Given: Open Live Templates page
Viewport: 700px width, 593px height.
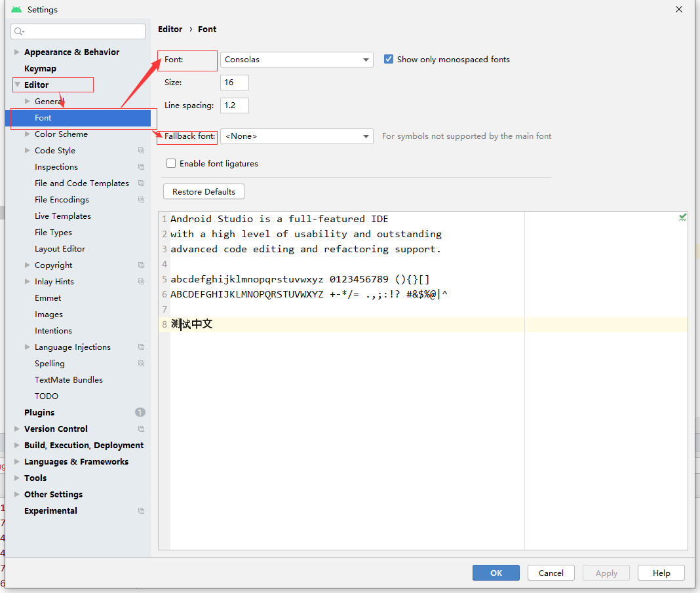Looking at the screenshot, I should pos(62,216).
